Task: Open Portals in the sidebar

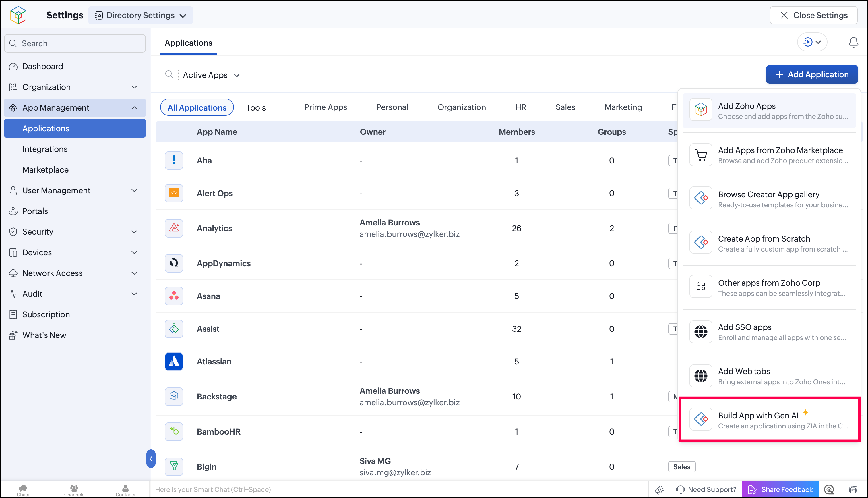Action: 75,211
